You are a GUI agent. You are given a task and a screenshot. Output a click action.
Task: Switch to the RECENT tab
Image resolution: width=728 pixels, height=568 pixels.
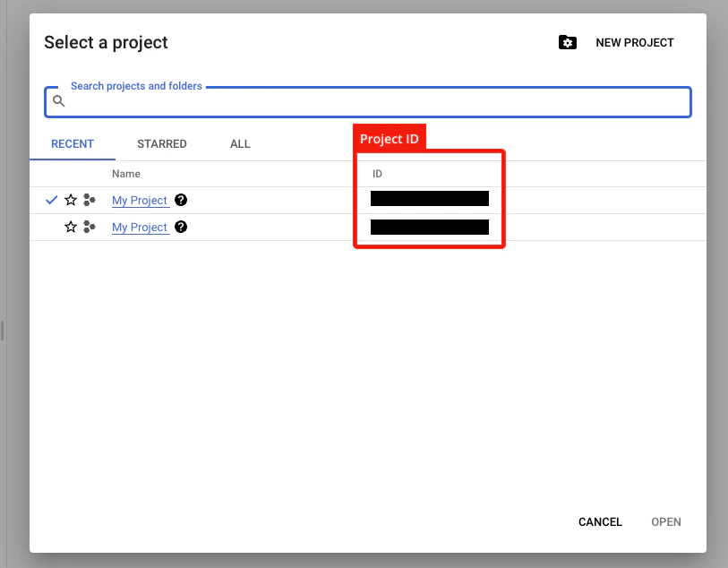pos(73,144)
